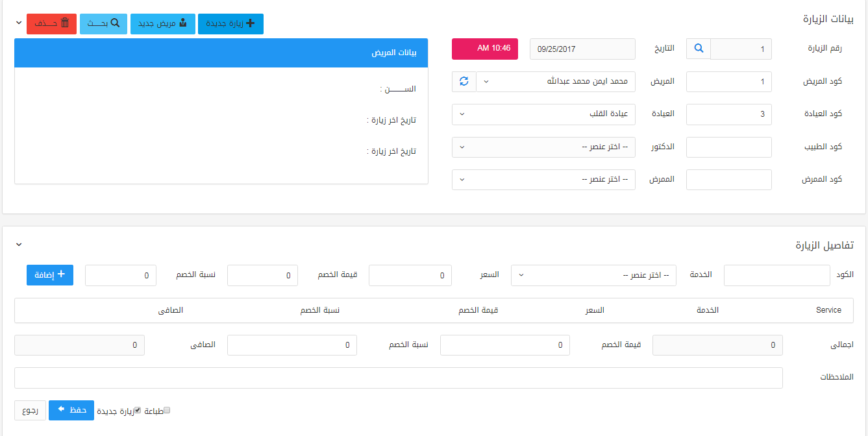
Task: Open the patient (المريض) dropdown
Action: click(556, 82)
